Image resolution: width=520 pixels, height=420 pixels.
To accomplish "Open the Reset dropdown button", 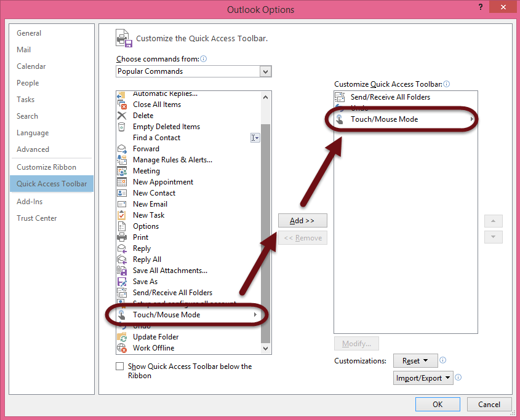I will (x=415, y=361).
